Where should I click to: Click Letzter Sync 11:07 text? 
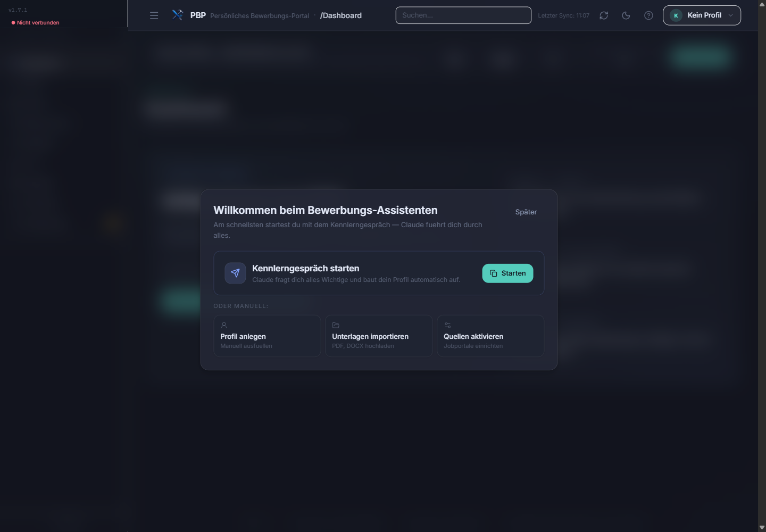(x=564, y=15)
